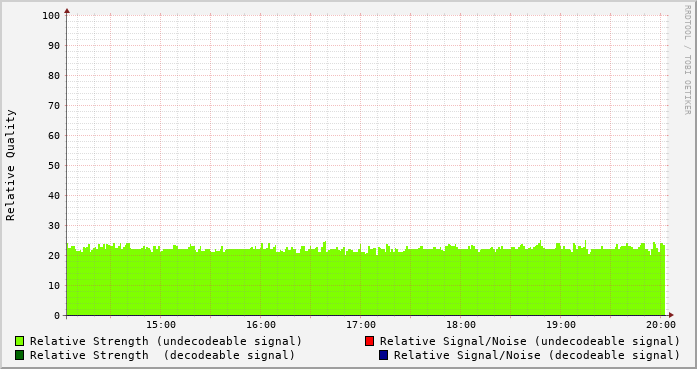This screenshot has height=369, width=697.
Task: Click the RRDTOOL / TOBI OETIKER watermark
Action: tap(687, 60)
